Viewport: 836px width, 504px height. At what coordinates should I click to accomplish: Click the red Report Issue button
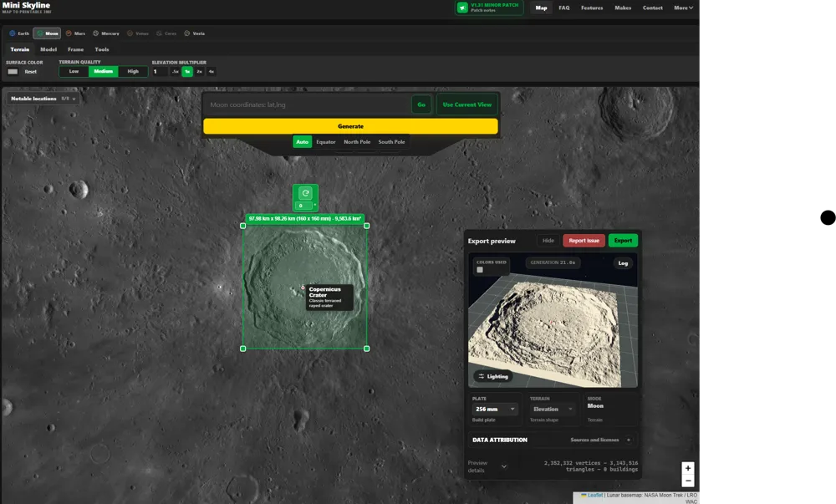pyautogui.click(x=584, y=241)
